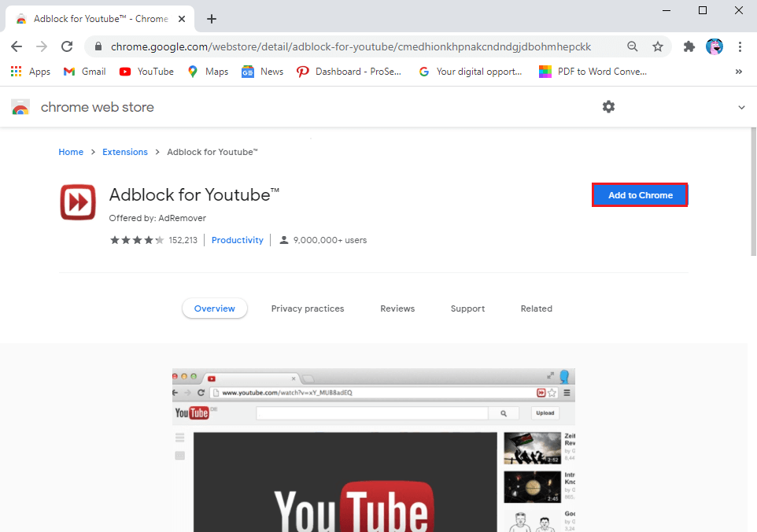This screenshot has height=532, width=757.
Task: Open the Productivity category link
Action: click(237, 239)
